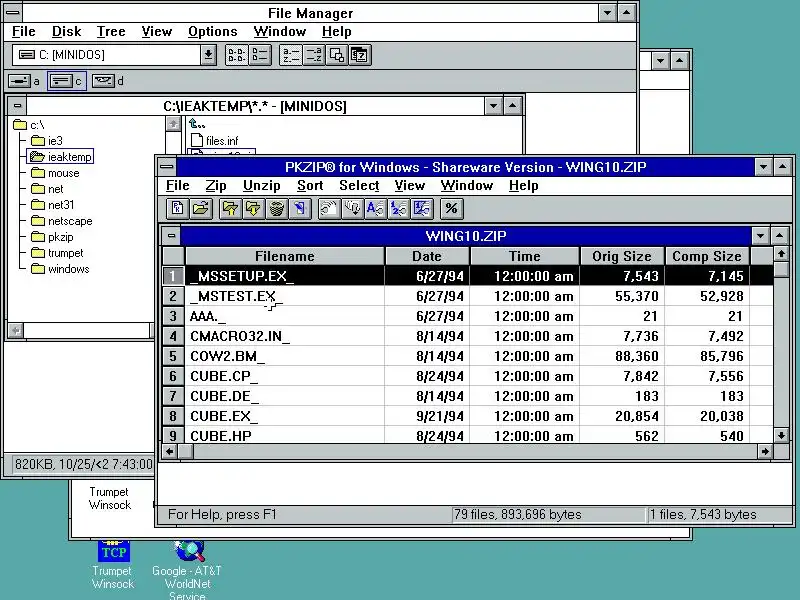Image resolution: width=800 pixels, height=600 pixels.
Task: Click the 1-2 numeric sort icon in PKZIP
Action: point(399,208)
